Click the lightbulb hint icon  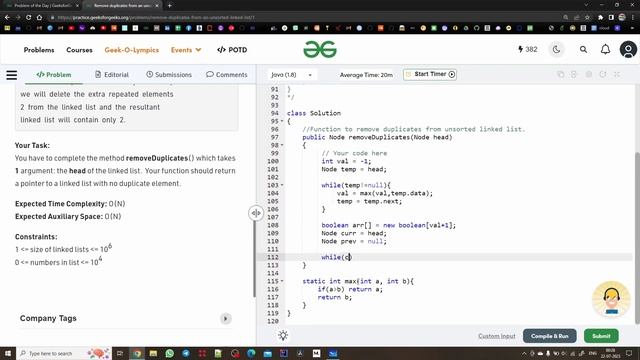coord(283,336)
